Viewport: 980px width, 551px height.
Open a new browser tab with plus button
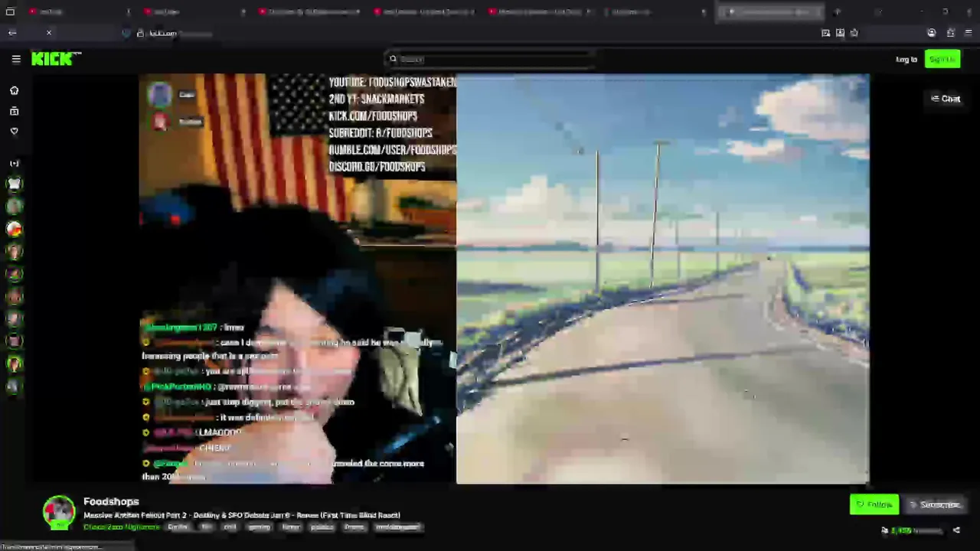tap(838, 11)
